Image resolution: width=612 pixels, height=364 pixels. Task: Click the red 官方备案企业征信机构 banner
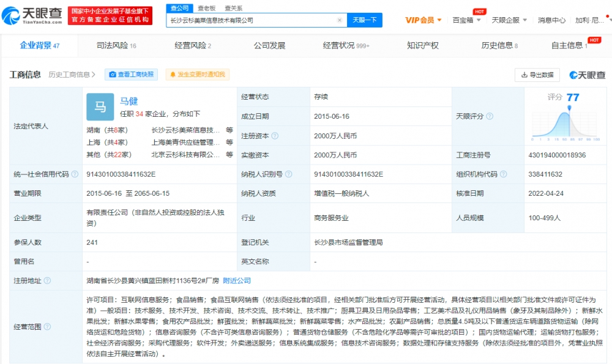pos(110,16)
